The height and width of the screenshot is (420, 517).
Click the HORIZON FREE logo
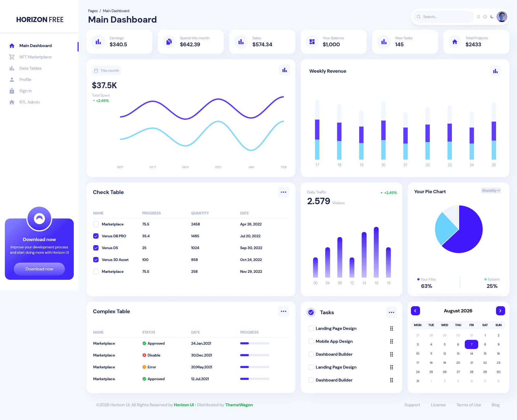[x=40, y=20]
